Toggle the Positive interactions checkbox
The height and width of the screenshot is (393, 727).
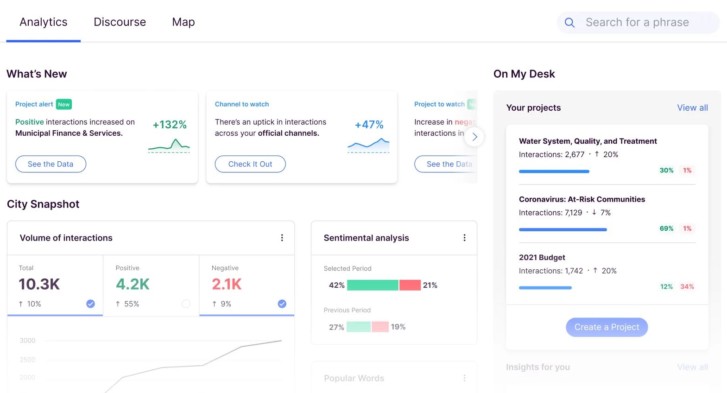point(186,304)
